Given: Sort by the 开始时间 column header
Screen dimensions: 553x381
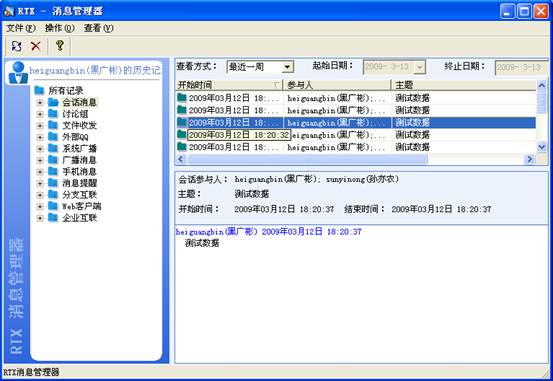Looking at the screenshot, I should (229, 85).
